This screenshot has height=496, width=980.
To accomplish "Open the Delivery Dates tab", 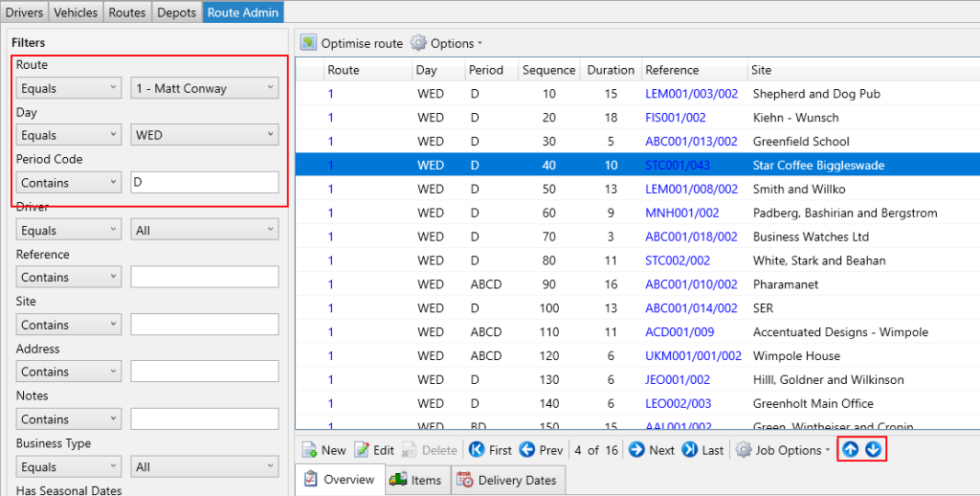I will click(505, 481).
